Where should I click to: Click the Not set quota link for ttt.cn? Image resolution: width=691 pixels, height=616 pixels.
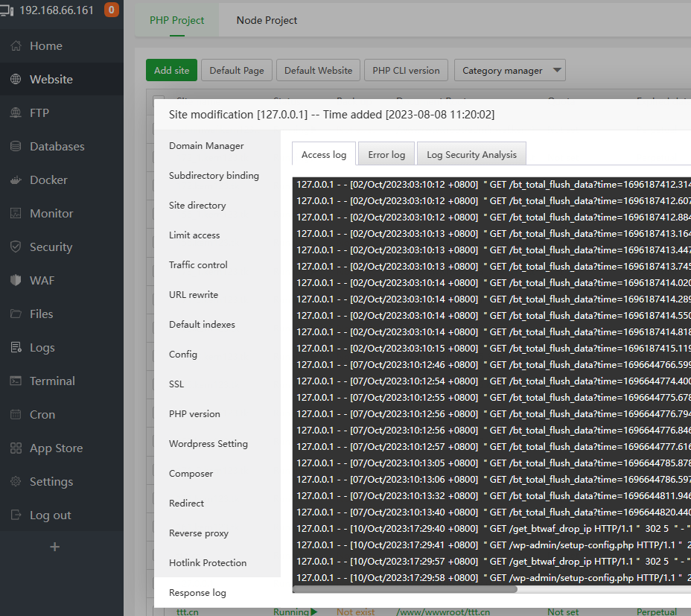563,612
